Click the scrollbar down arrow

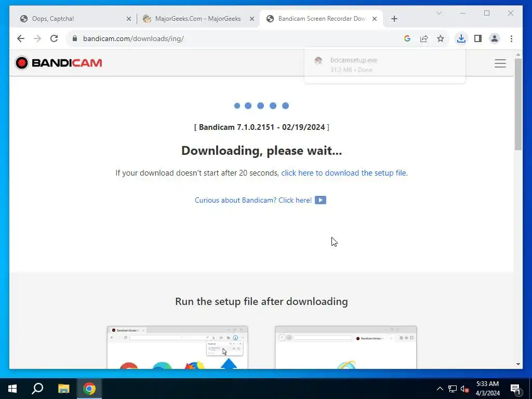(518, 364)
